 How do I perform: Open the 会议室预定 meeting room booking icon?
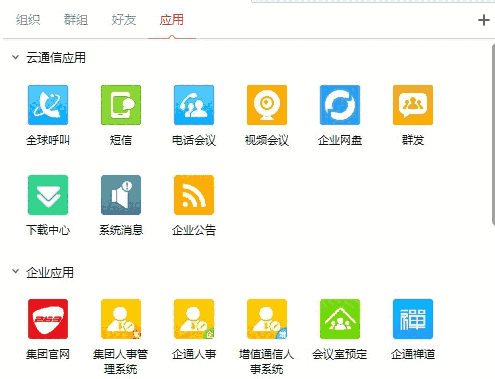point(340,319)
